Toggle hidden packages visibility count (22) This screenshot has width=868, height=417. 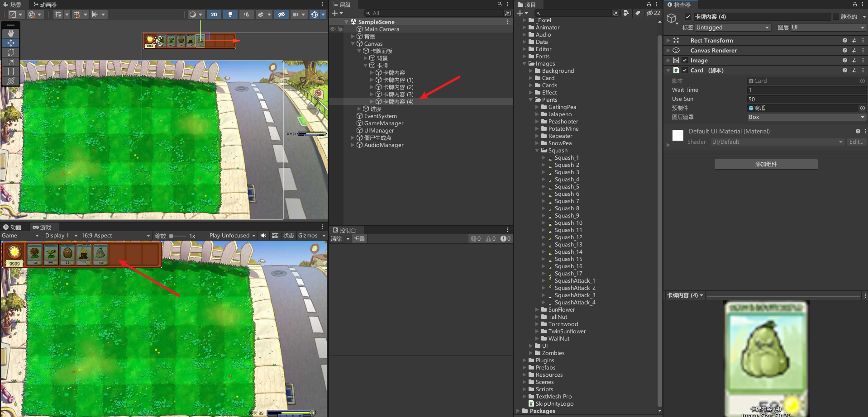[x=653, y=13]
